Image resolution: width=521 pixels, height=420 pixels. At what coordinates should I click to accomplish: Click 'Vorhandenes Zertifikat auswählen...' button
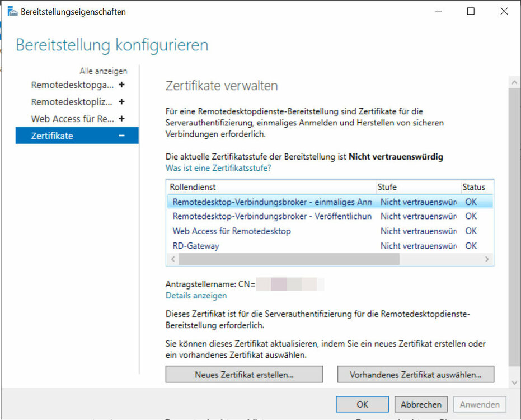coord(415,375)
